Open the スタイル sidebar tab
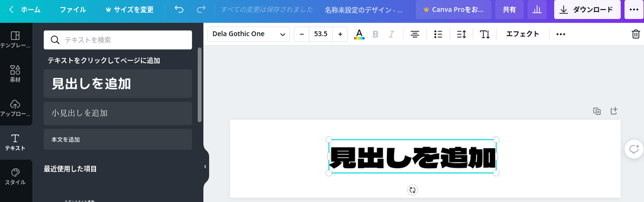The image size is (644, 202). coord(16,176)
